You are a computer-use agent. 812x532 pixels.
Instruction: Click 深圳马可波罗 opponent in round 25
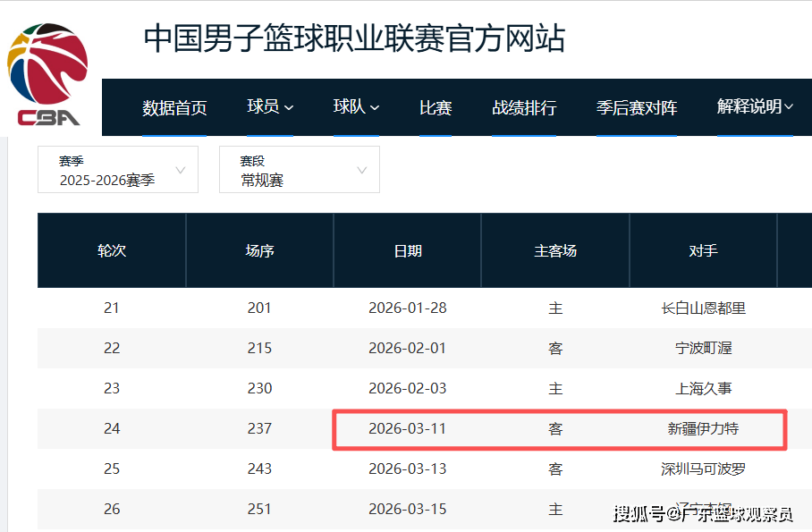(704, 469)
